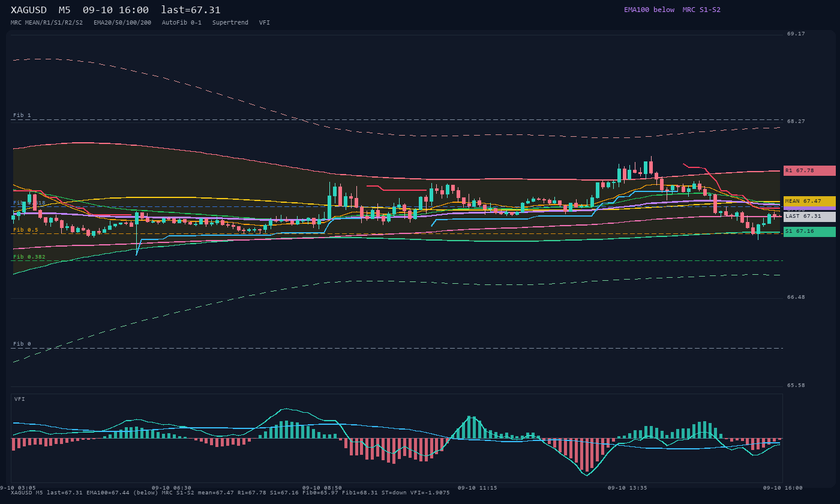Click the purple EMA100 below status text
This screenshot has height=504, width=840.
click(649, 10)
